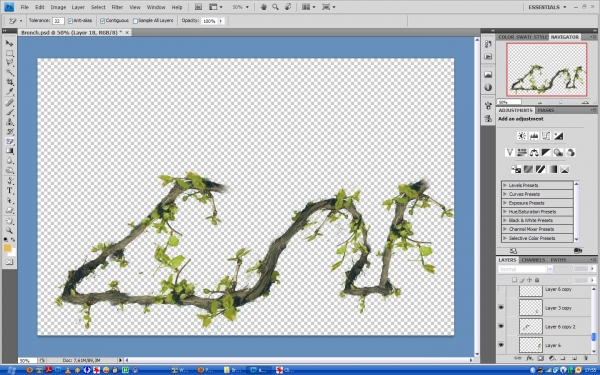The width and height of the screenshot is (600, 375).
Task: Open the Image menu
Action: pyautogui.click(x=58, y=7)
